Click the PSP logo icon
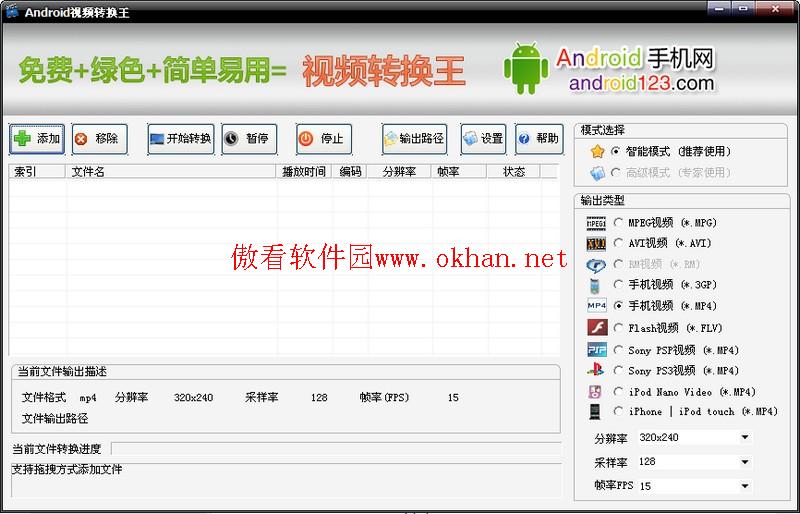800x514 pixels. [x=597, y=350]
